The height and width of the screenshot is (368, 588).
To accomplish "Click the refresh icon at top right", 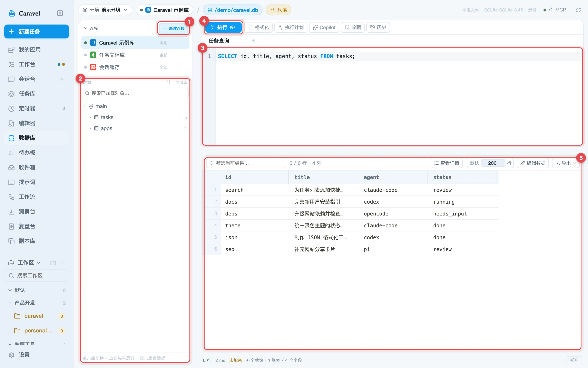I will click(x=578, y=10).
